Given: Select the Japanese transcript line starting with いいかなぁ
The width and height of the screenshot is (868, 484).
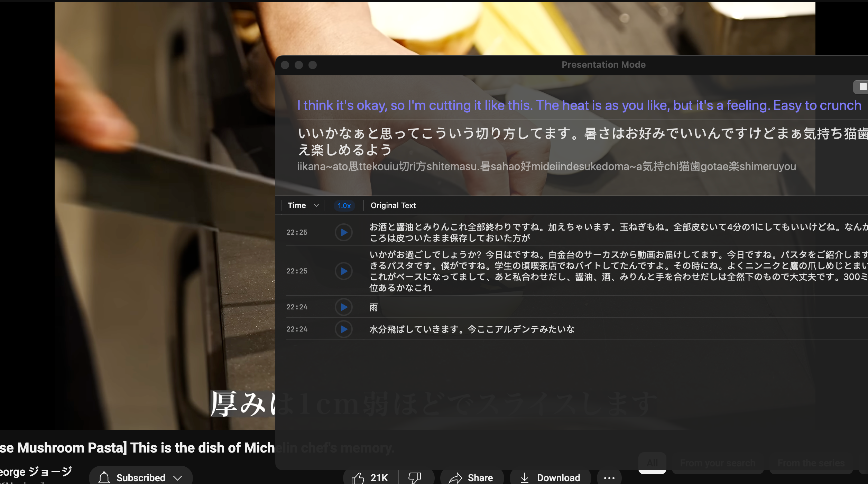Looking at the screenshot, I should point(583,142).
